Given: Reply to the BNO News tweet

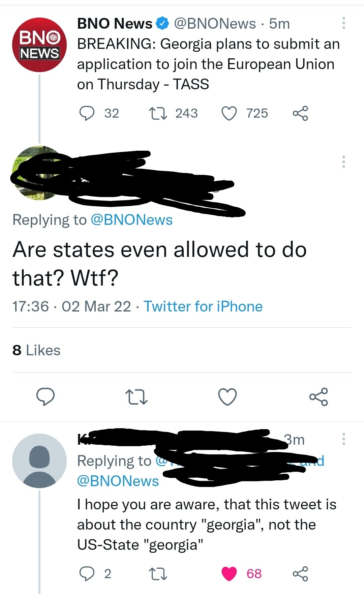Looking at the screenshot, I should [87, 113].
